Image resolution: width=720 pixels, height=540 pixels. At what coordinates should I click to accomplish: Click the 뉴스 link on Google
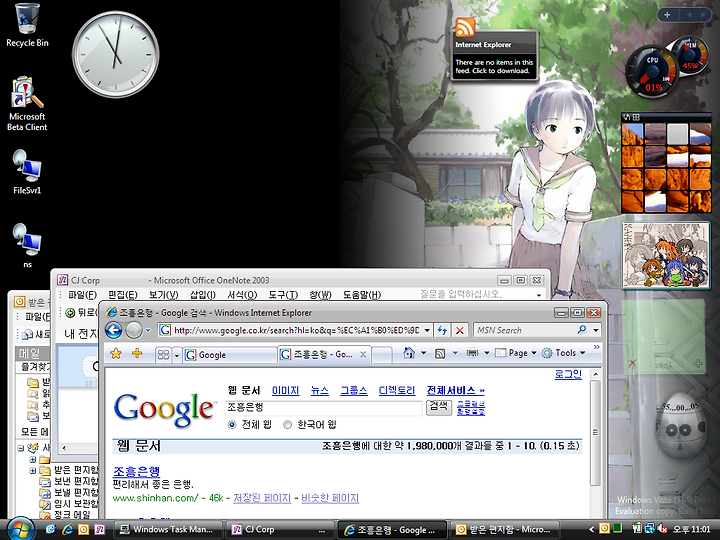pos(320,390)
